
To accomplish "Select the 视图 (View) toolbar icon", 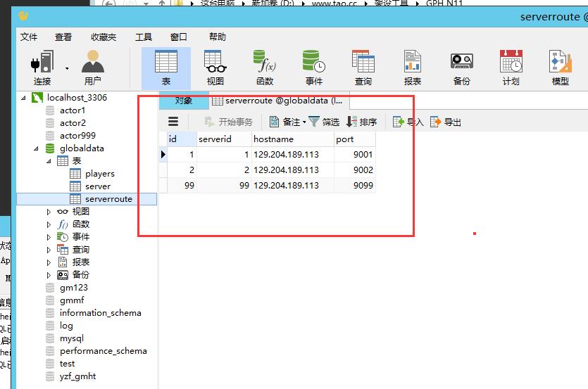I will (x=215, y=67).
